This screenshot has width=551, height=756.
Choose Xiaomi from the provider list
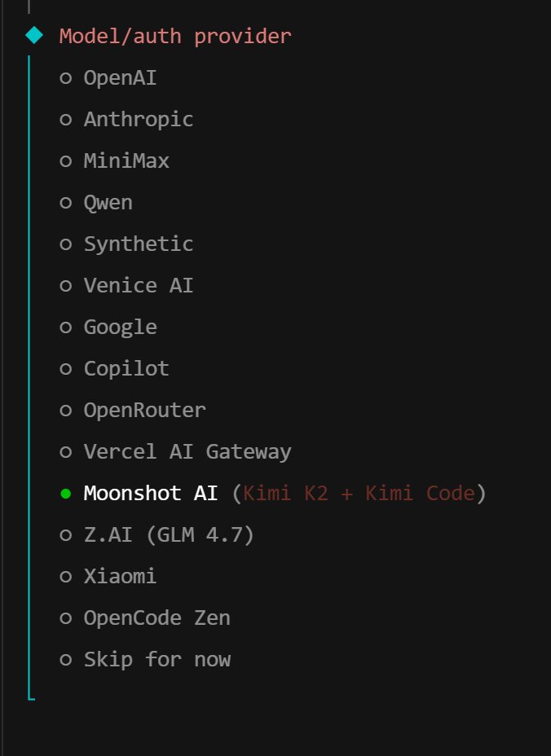pos(120,577)
